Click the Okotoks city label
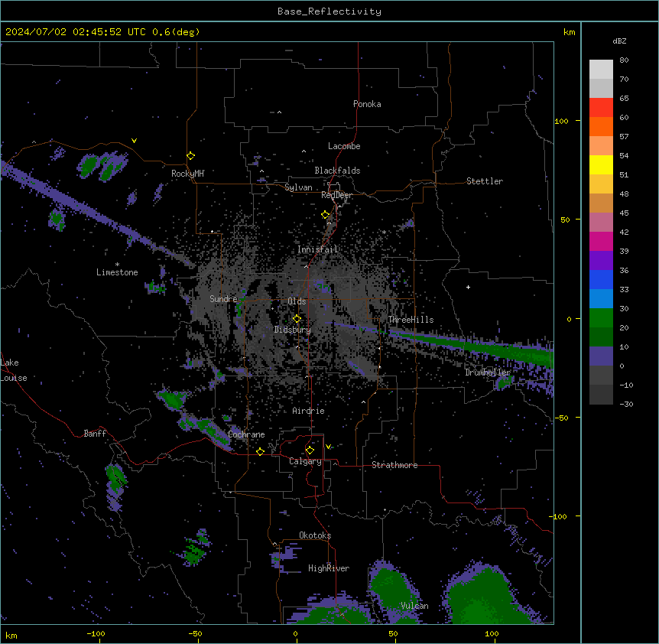This screenshot has width=659, height=644. tap(315, 535)
